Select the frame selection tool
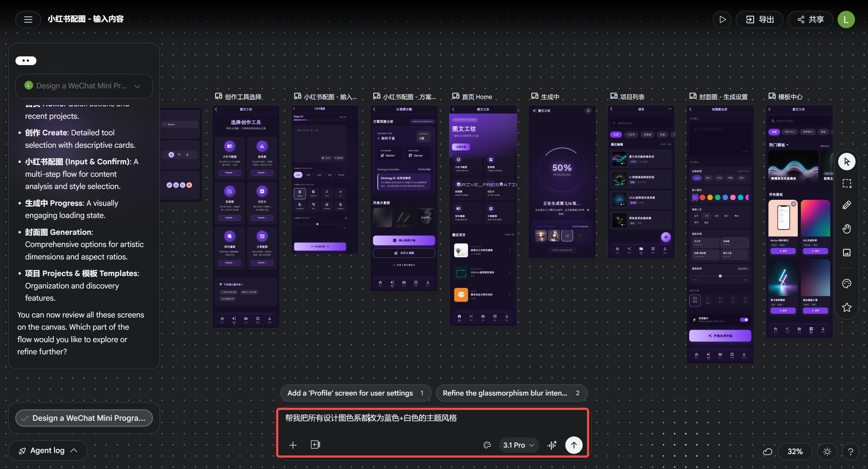 [846, 184]
